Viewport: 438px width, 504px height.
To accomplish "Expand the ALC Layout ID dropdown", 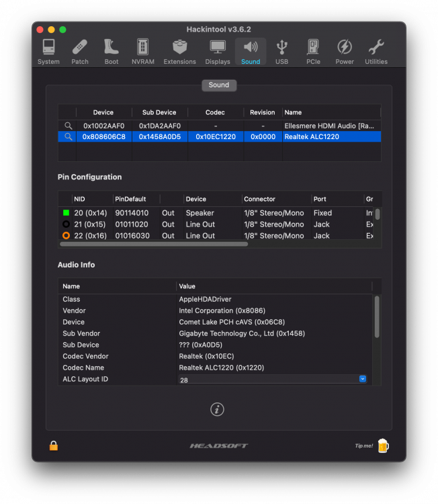I will [363, 379].
